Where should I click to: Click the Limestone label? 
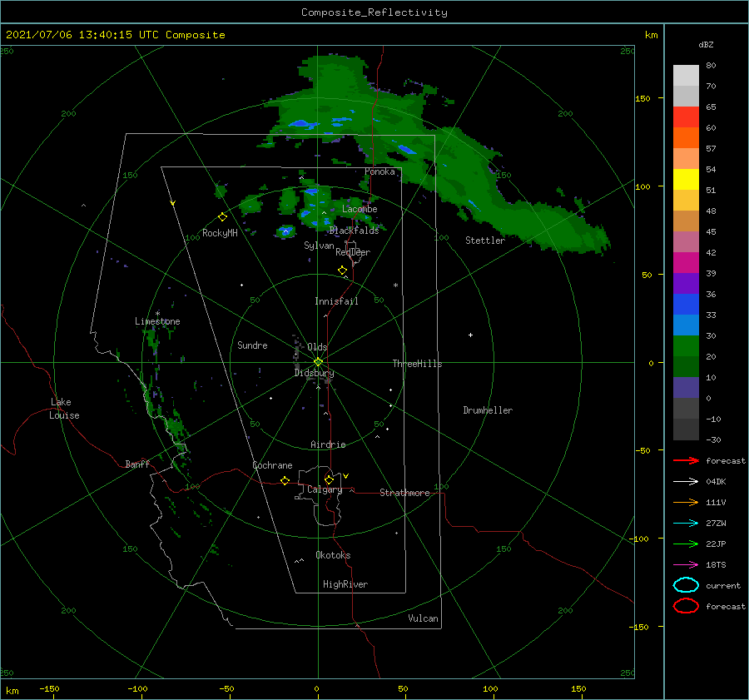(x=157, y=321)
